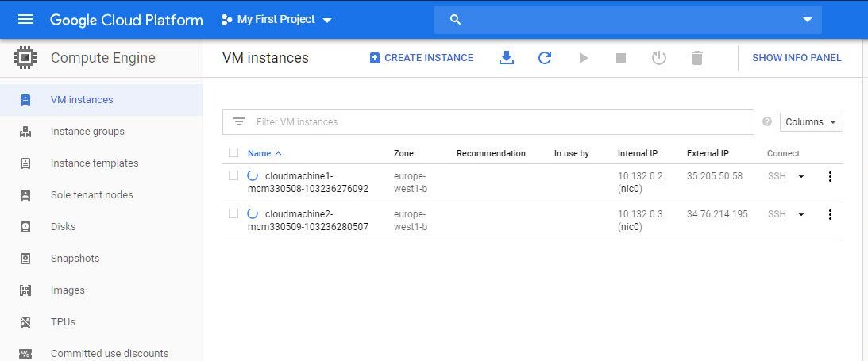Open the My First Project selector dropdown
The width and height of the screenshot is (868, 361).
pos(276,20)
